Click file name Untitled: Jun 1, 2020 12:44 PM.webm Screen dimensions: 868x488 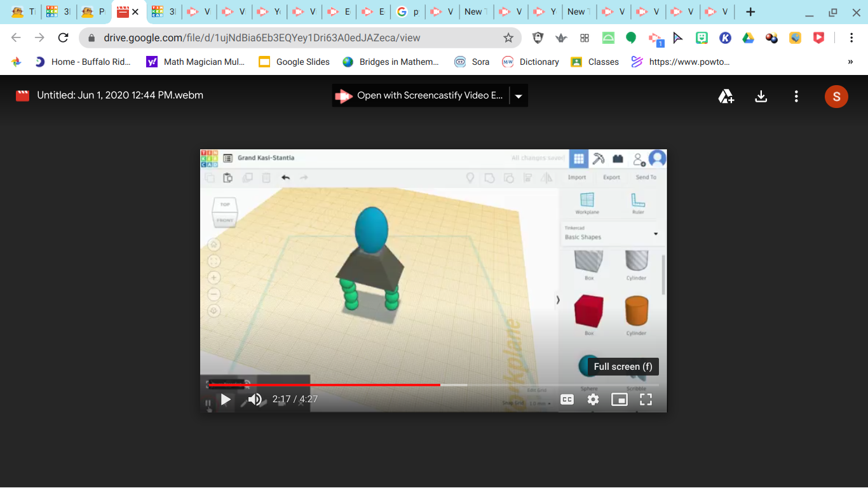120,95
